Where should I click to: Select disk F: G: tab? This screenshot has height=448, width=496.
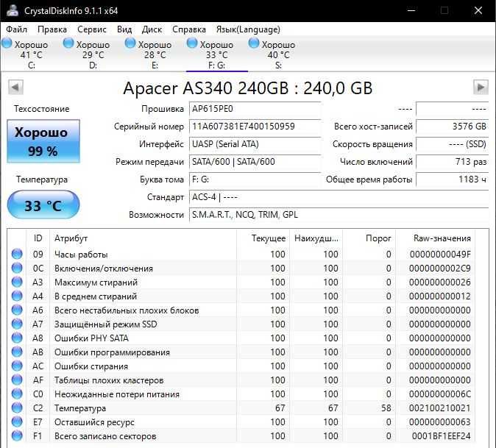pyautogui.click(x=216, y=54)
